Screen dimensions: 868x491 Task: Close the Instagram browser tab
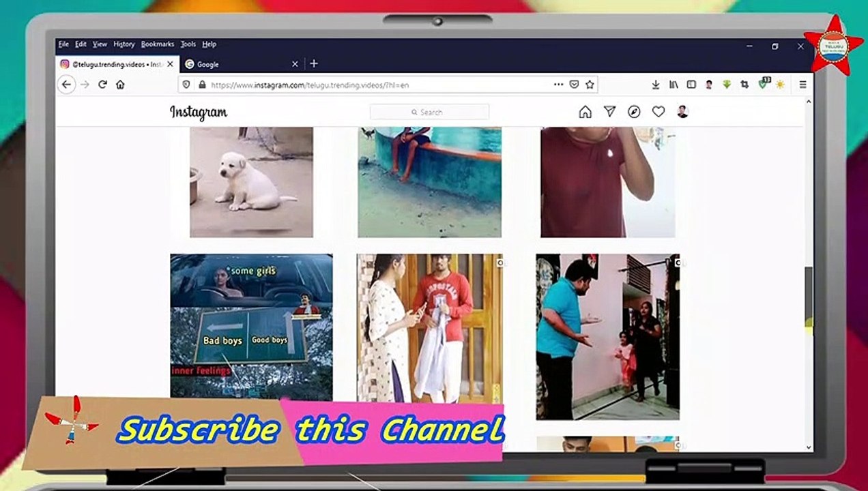click(x=170, y=64)
